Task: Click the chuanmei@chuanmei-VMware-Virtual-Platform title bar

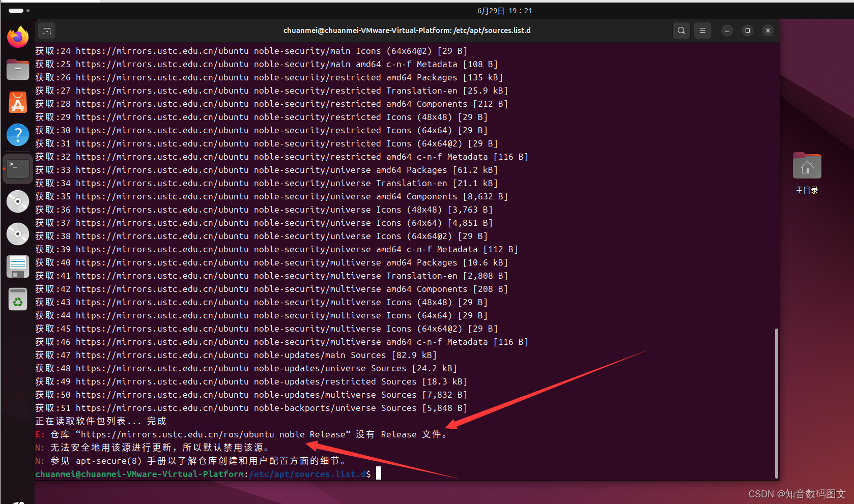Action: point(407,30)
